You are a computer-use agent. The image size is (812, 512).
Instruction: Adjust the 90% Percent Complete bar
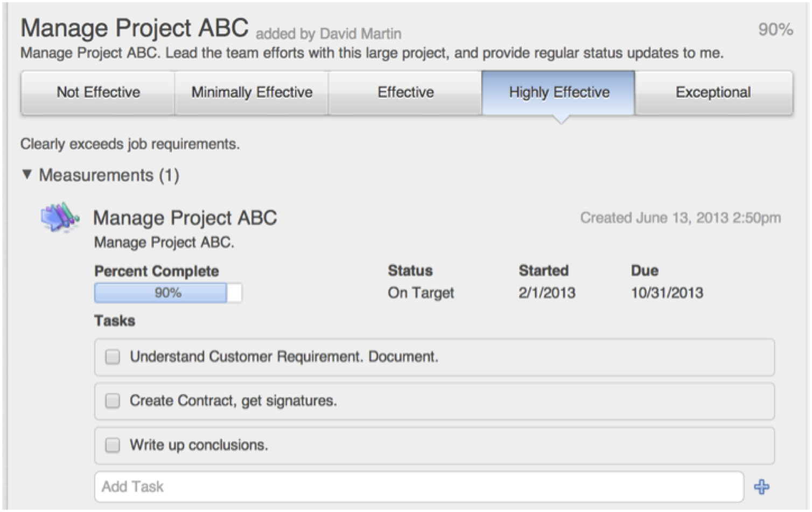pyautogui.click(x=168, y=293)
